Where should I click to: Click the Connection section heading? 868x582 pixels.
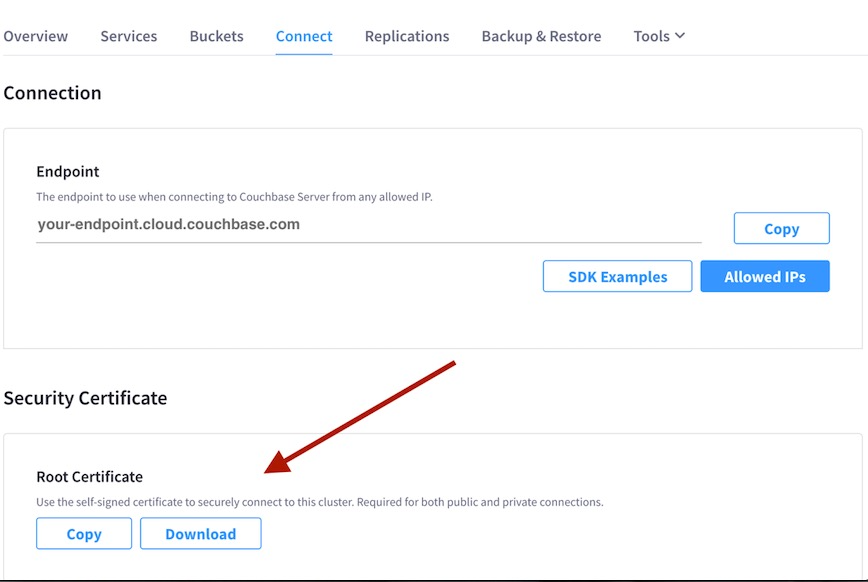pos(52,93)
